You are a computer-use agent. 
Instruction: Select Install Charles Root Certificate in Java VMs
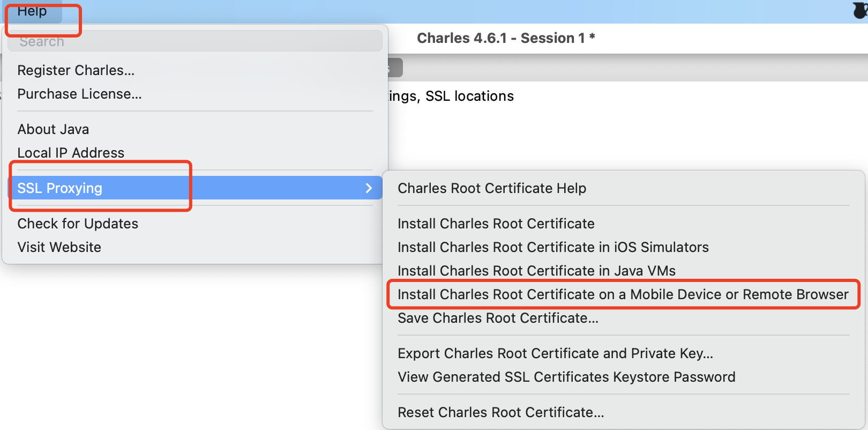[x=624, y=271]
